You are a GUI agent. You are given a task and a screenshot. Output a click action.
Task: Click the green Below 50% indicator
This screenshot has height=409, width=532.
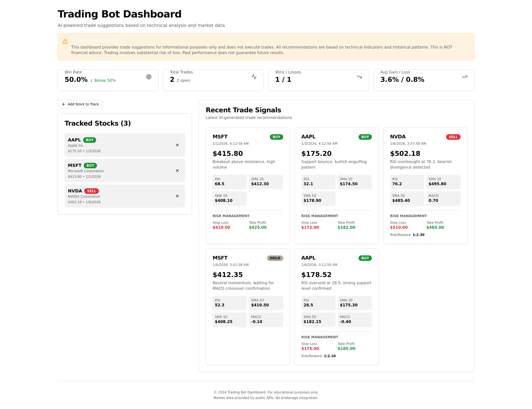[x=103, y=81]
